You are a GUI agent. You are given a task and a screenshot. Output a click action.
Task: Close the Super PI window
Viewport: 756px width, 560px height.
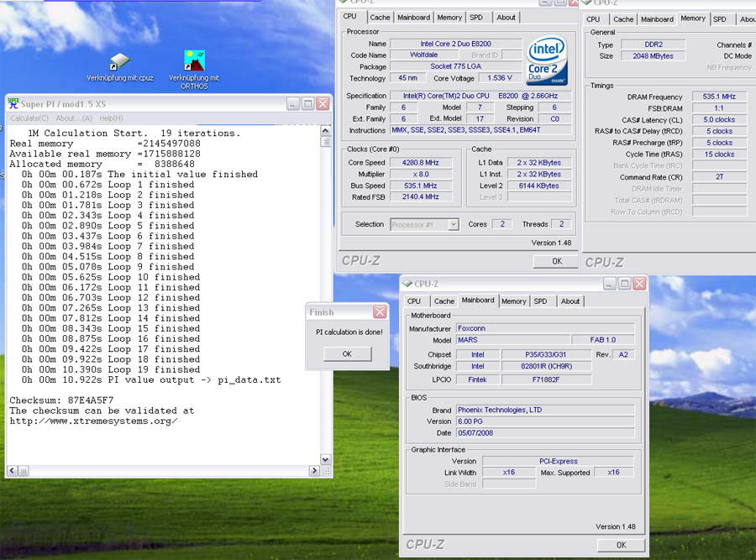point(323,103)
